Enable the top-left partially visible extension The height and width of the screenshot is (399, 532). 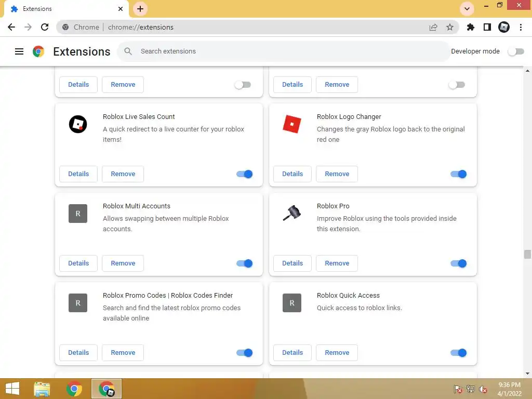click(243, 85)
